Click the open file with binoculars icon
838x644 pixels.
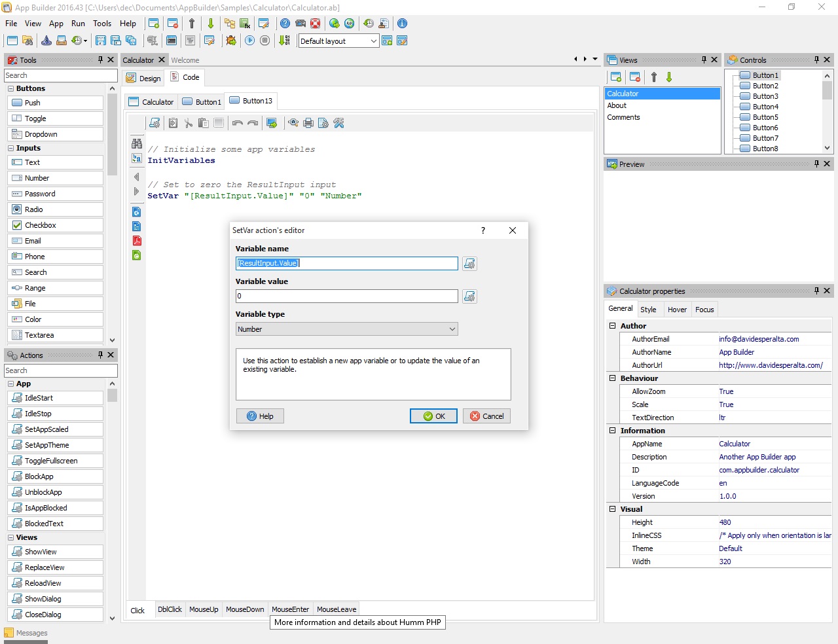pos(28,41)
